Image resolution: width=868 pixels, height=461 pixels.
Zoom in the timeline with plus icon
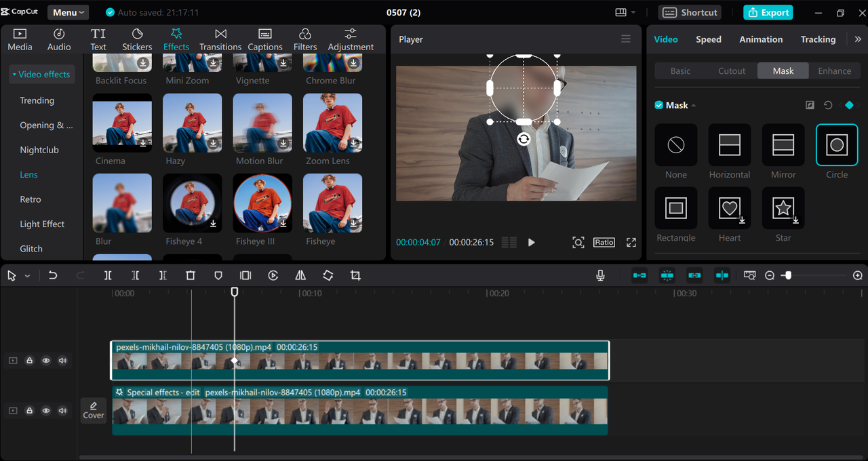point(858,275)
